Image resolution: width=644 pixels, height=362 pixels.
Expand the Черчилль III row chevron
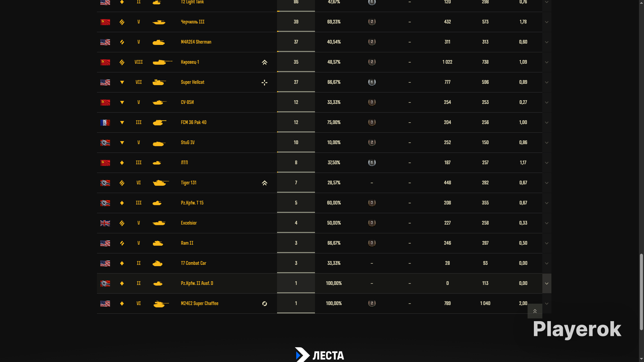[x=547, y=22]
